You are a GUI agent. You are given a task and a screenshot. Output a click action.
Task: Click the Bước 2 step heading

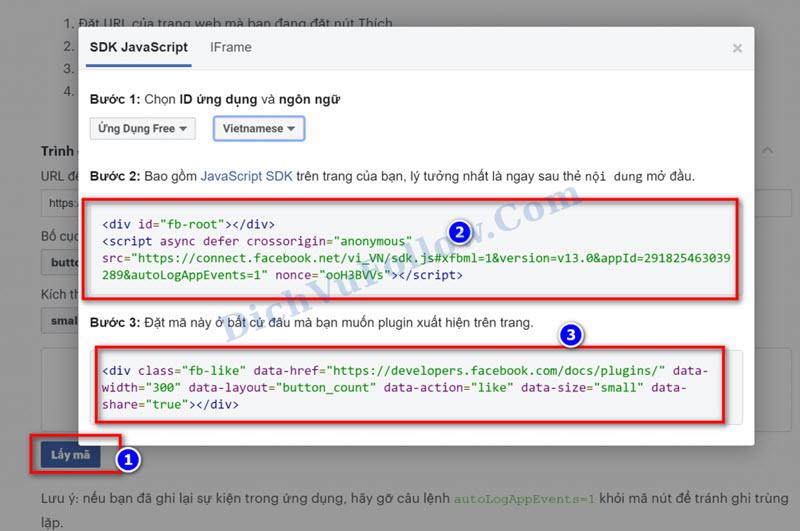tap(116, 176)
